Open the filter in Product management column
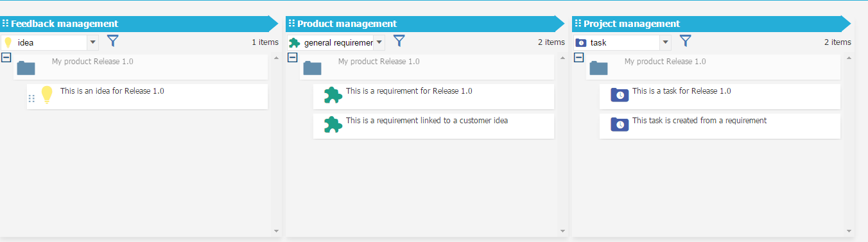The image size is (868, 242). [399, 41]
